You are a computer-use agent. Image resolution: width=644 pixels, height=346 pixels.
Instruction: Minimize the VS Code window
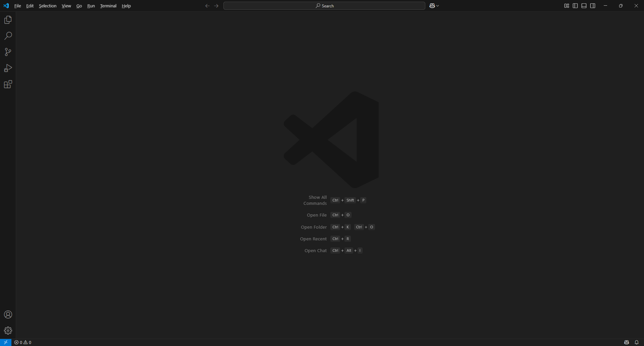point(605,6)
